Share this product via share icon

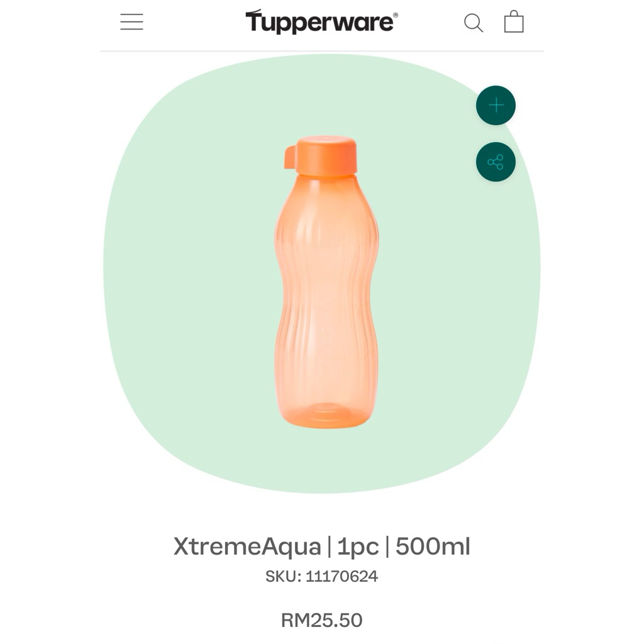point(496,162)
